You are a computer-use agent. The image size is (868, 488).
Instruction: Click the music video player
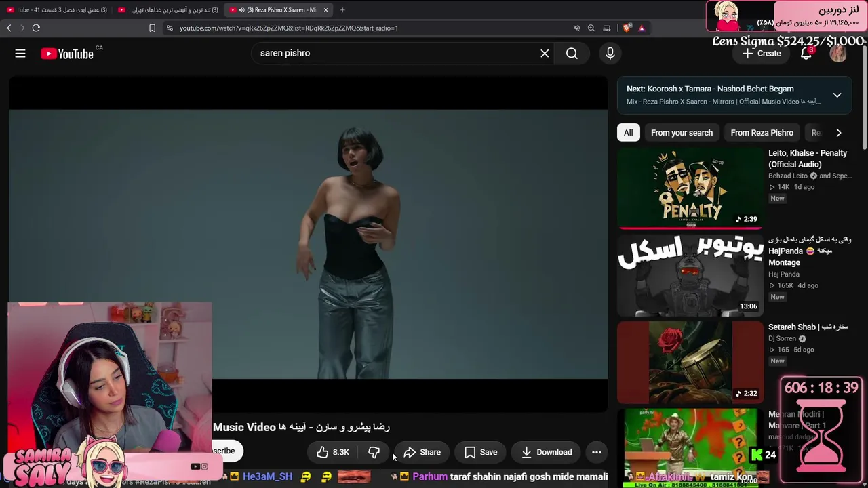[309, 244]
